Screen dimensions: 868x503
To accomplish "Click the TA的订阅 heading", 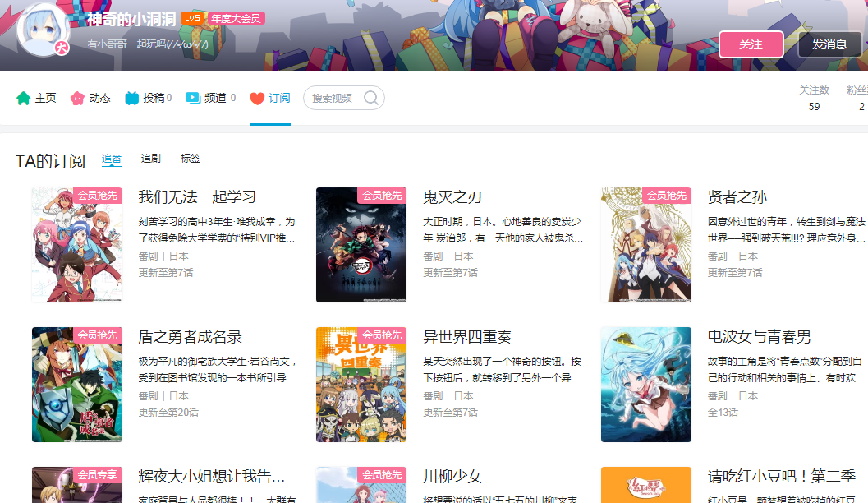I will [50, 161].
